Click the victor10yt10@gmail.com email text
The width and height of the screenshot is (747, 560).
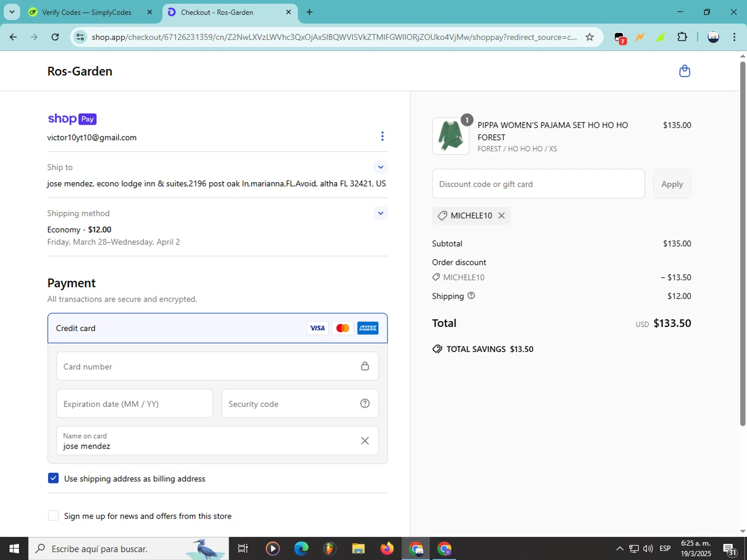click(92, 137)
